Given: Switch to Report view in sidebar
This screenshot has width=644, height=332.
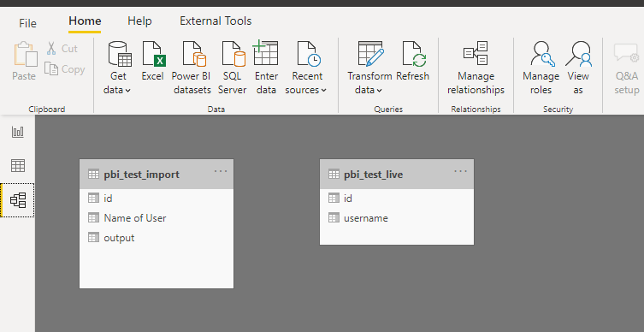Looking at the screenshot, I should 18,132.
